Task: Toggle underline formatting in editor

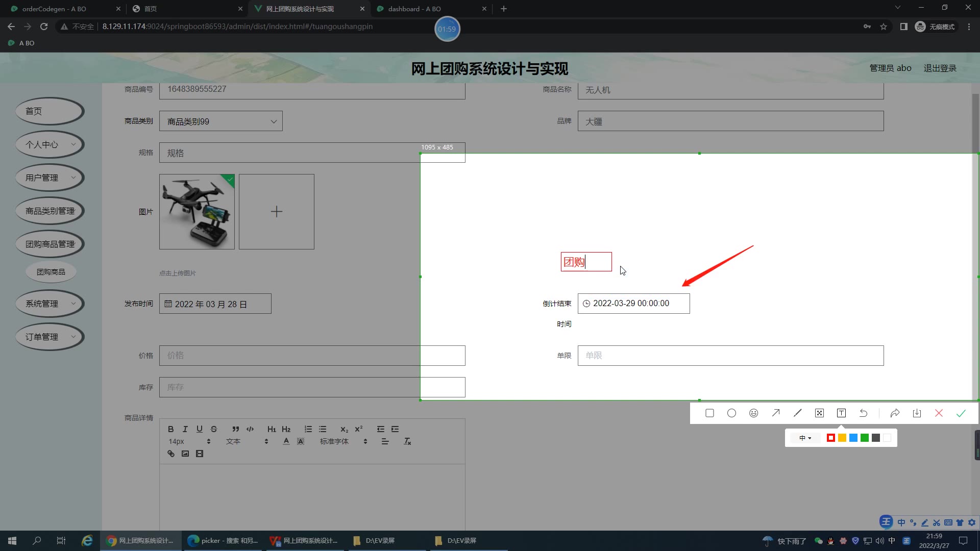Action: 200,429
